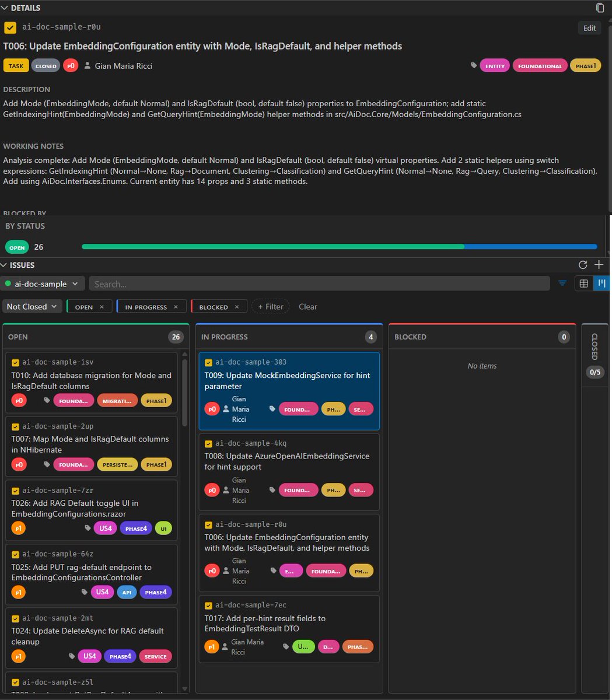Click the PERSISTE... label on T007 card
Viewport: 612px width, 700px height.
pyautogui.click(x=117, y=464)
